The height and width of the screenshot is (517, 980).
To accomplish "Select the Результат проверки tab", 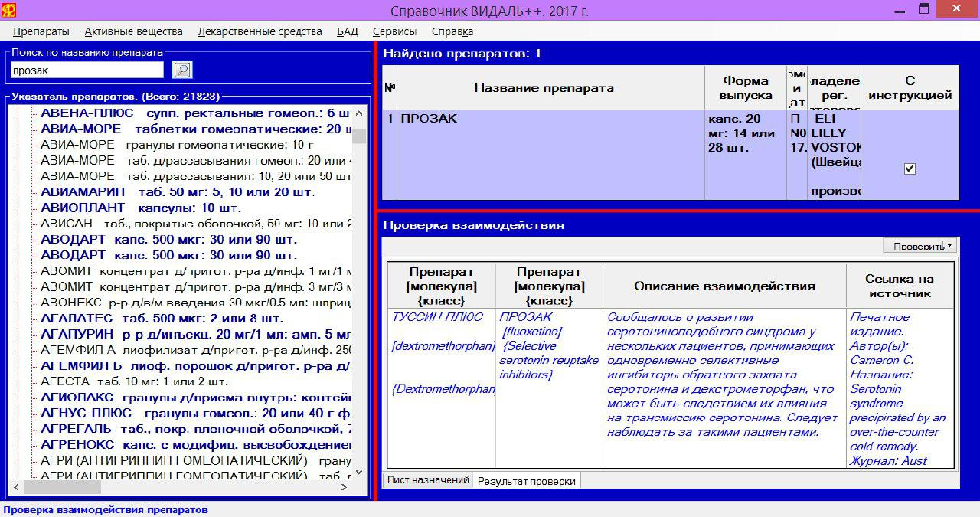I will pos(526,481).
